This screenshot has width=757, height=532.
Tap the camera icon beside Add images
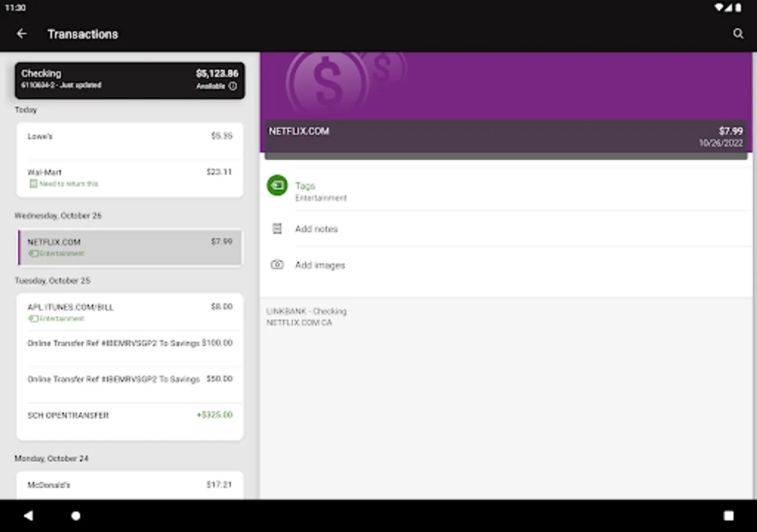(277, 265)
